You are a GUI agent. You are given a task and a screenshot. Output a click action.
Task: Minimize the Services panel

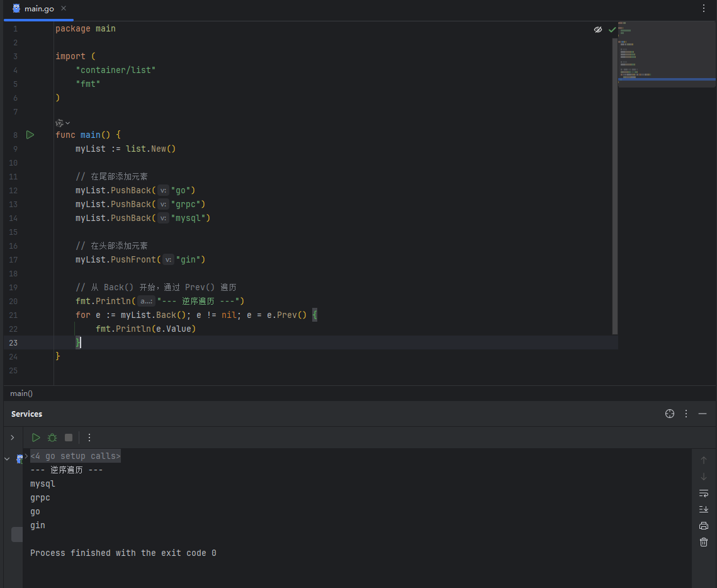coord(703,414)
